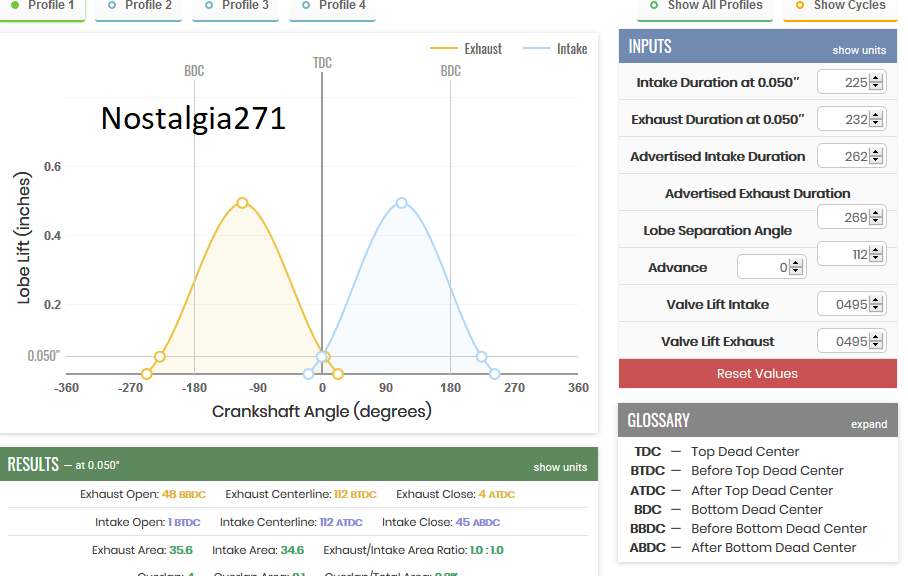Select the Valve Lift Exhaust field
Screen dimensions: 908x576
851,342
